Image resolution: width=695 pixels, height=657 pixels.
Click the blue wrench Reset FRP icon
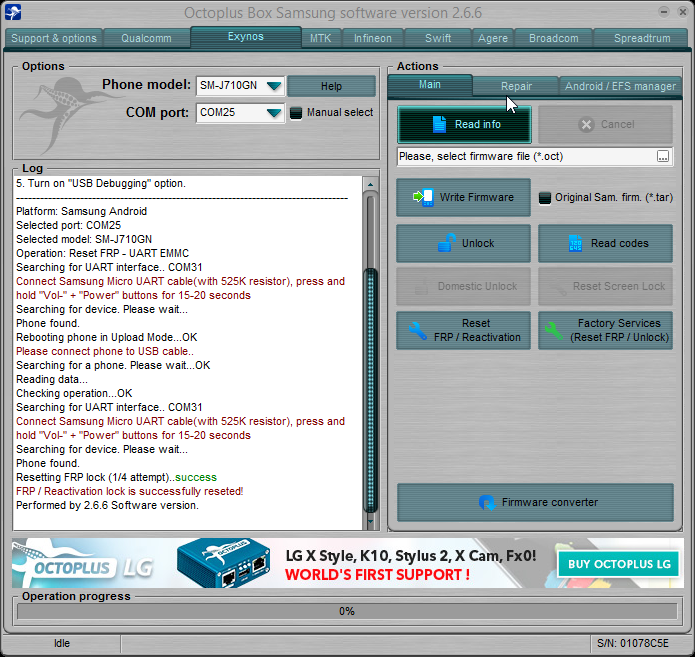[418, 331]
